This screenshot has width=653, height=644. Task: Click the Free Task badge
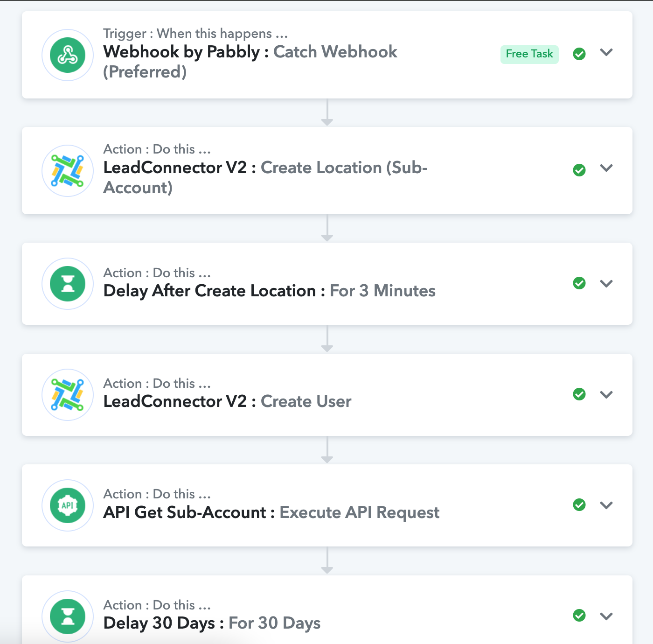coord(529,54)
